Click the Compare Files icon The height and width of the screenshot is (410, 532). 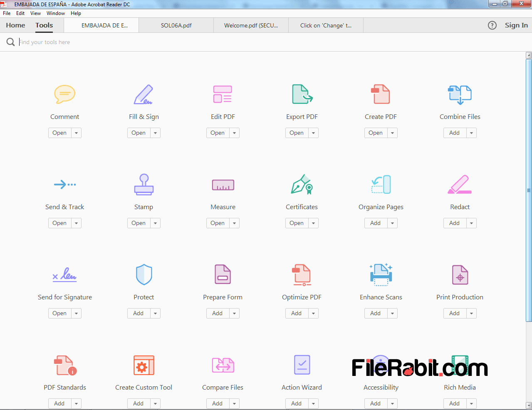[x=223, y=365]
